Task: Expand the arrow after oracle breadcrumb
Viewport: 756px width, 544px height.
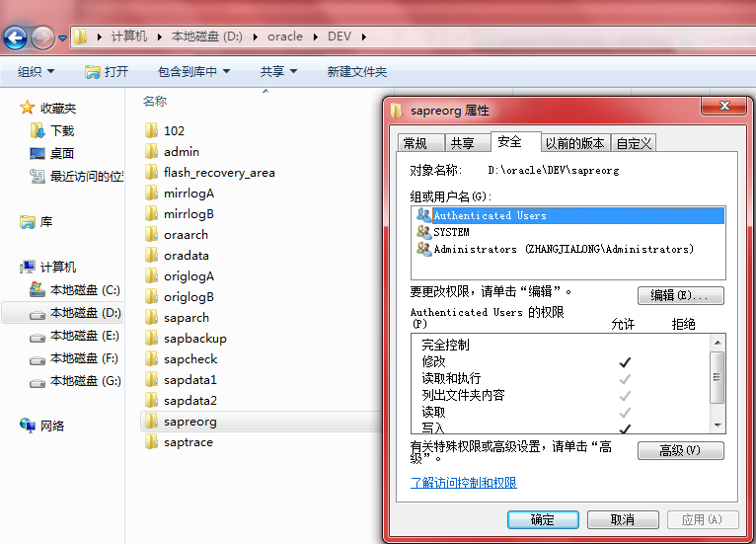Action: pyautogui.click(x=315, y=37)
